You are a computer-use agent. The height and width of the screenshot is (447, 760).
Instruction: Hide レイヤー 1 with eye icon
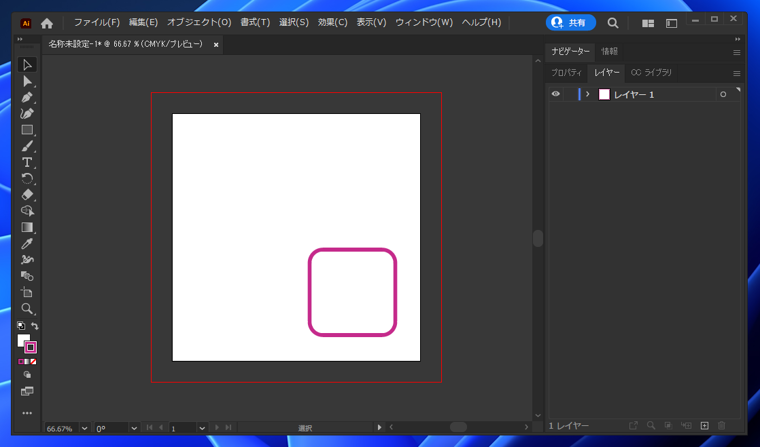(x=555, y=94)
